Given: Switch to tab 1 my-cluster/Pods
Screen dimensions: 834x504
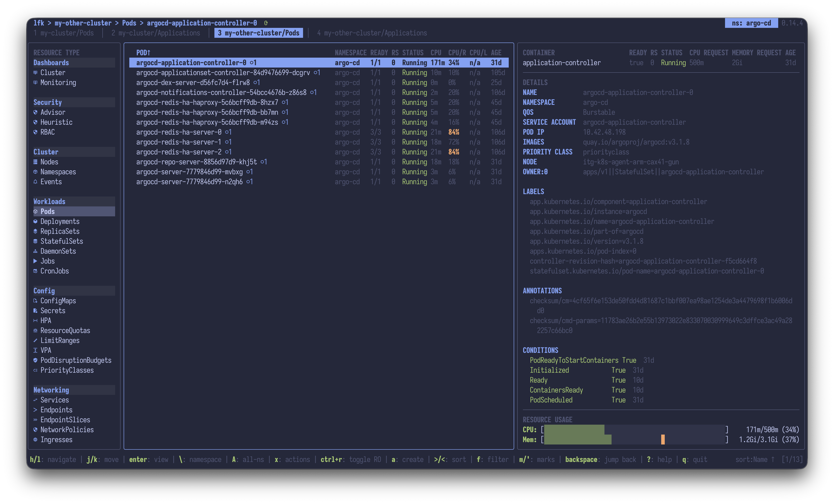Looking at the screenshot, I should tap(64, 33).
